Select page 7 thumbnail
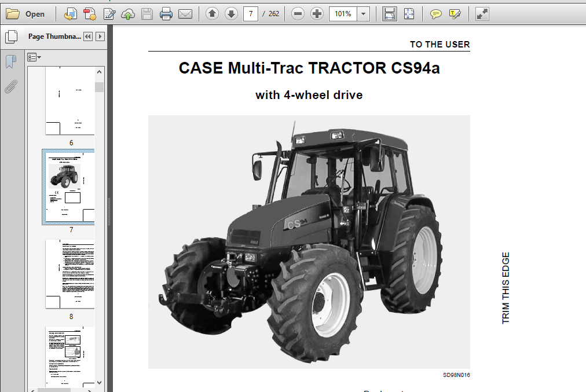Screen dimensions: 586x392 point(70,187)
